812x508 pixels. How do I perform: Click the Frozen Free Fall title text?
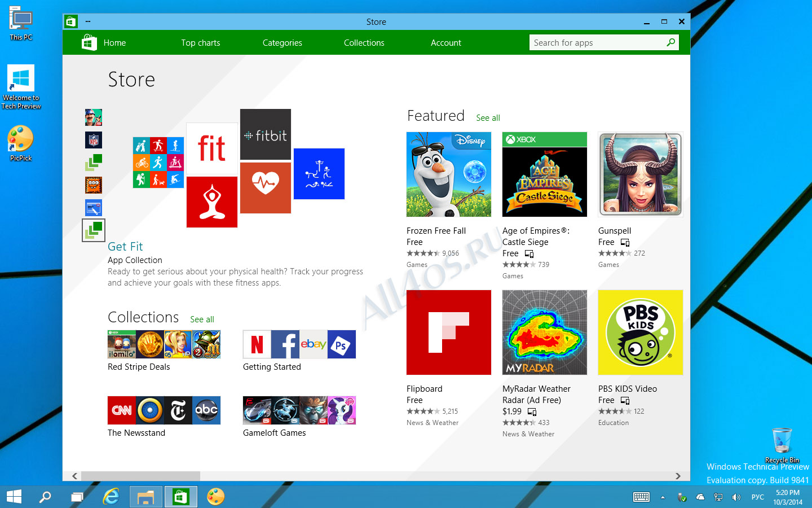click(436, 231)
